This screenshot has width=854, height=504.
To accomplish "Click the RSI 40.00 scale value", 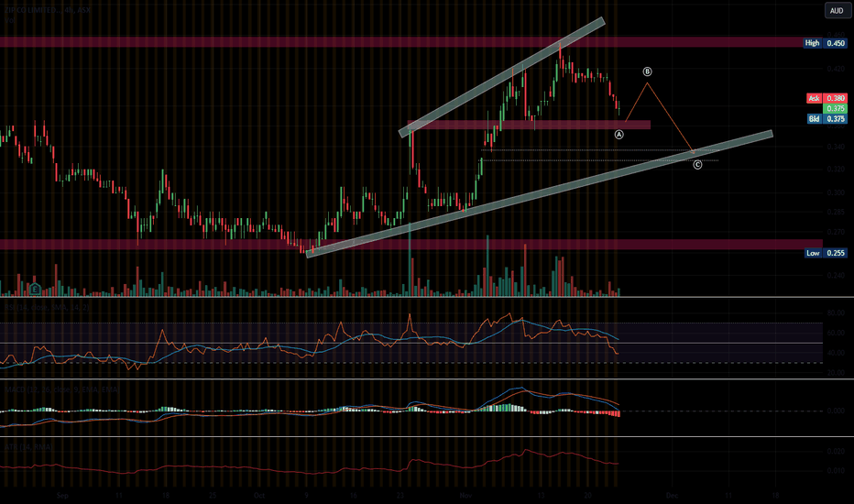I will point(836,353).
